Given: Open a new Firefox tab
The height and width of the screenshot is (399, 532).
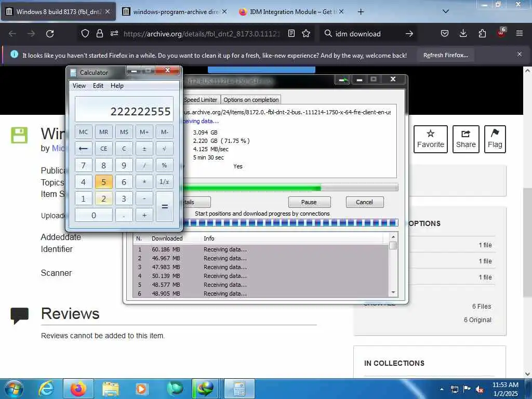Looking at the screenshot, I should [x=361, y=12].
